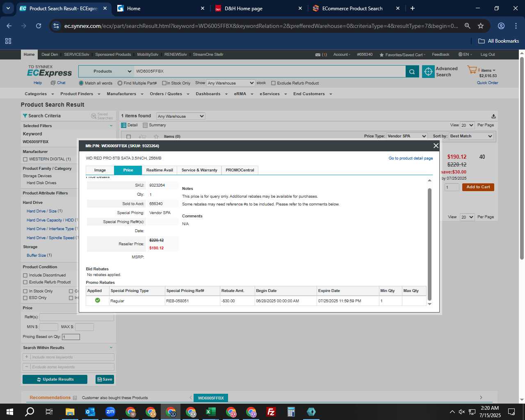
Task: Open Advanced Search target icon
Action: 428,71
